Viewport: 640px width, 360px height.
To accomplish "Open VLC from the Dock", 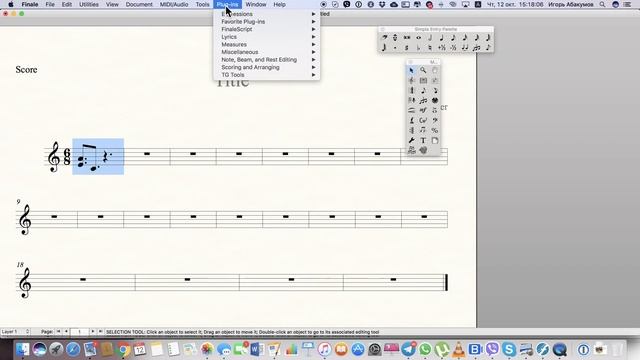I will [x=458, y=349].
